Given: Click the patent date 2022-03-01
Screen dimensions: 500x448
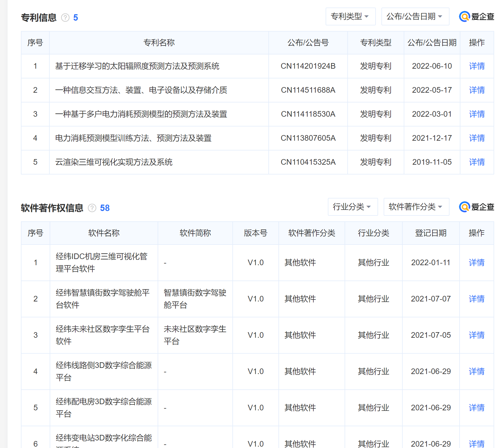Looking at the screenshot, I should pyautogui.click(x=432, y=114).
